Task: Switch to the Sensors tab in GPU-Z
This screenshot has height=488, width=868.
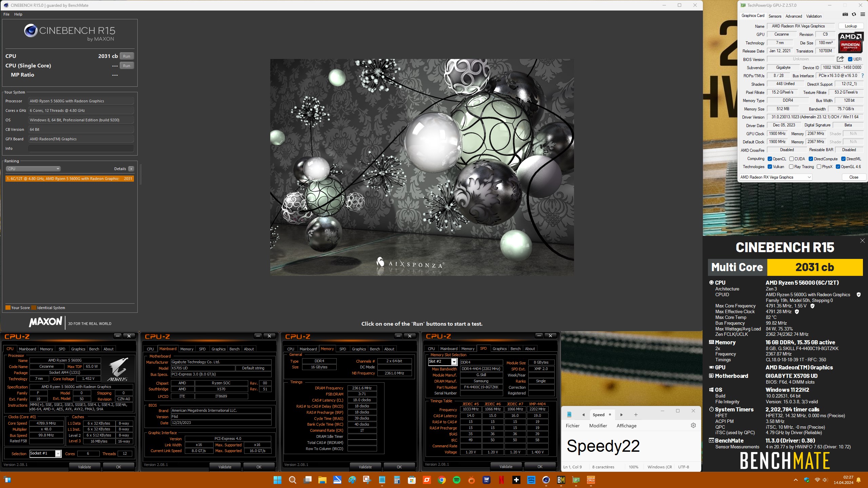Action: click(x=775, y=16)
